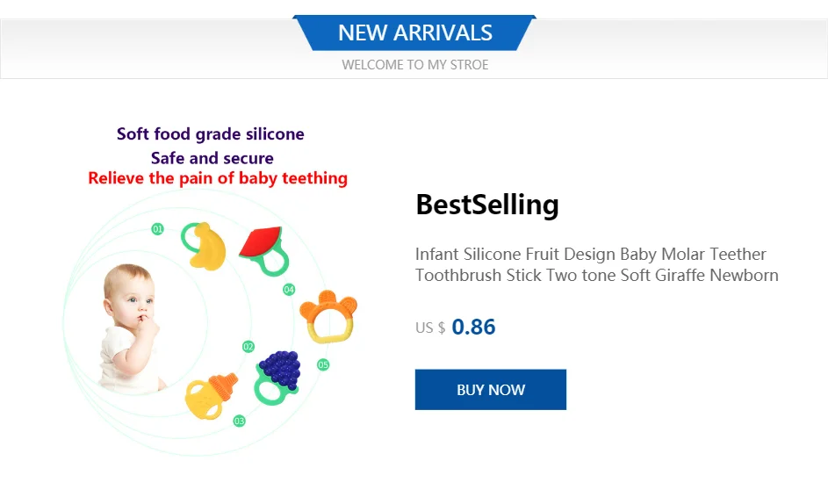Click the WELCOME TO MY STROE text
The width and height of the screenshot is (828, 504).
pos(414,65)
